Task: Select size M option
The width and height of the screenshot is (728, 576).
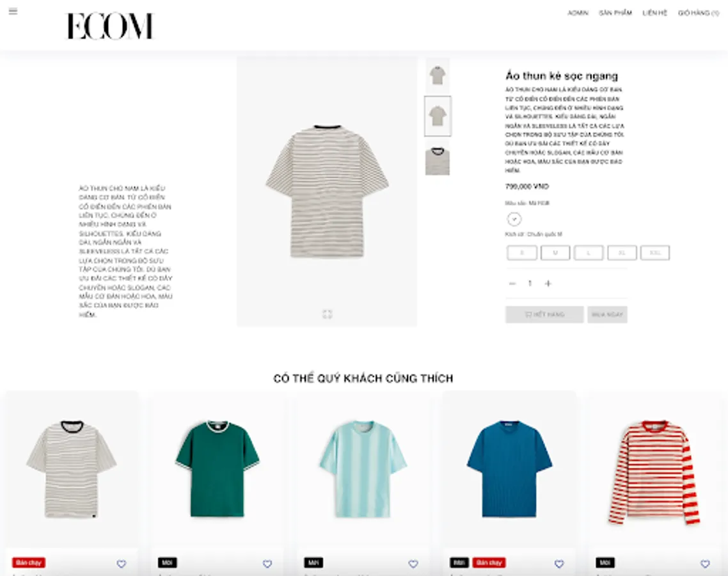Action: coord(555,253)
